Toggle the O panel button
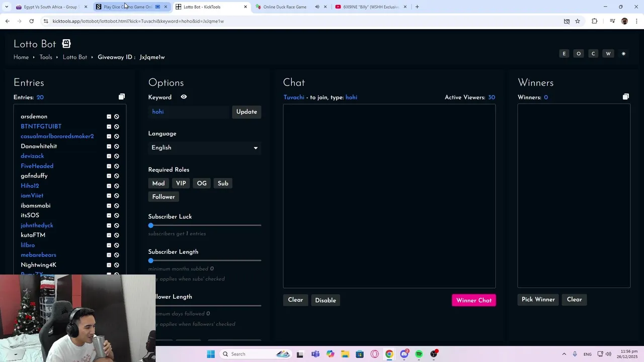 click(x=579, y=54)
